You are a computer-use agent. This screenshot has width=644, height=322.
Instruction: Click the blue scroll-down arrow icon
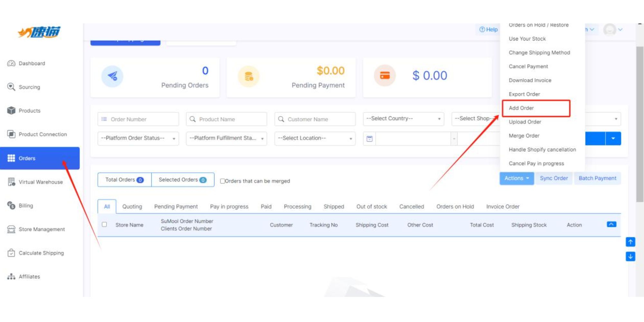[630, 257]
